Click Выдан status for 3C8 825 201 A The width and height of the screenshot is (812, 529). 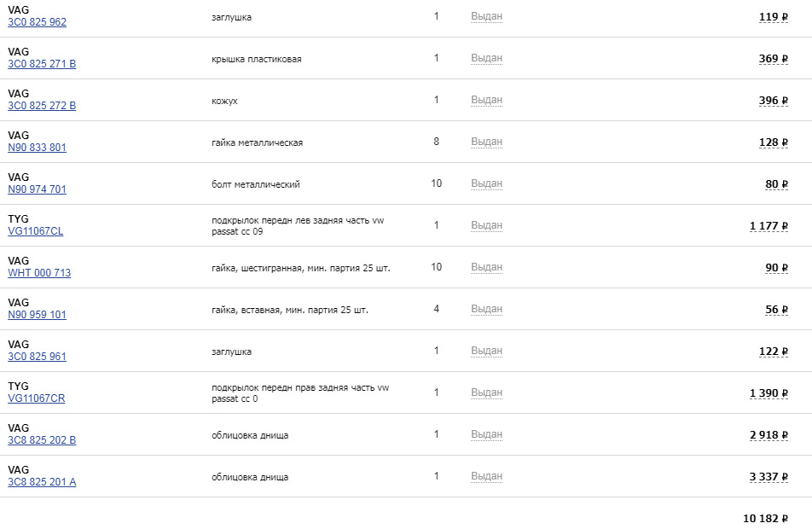[x=486, y=476]
